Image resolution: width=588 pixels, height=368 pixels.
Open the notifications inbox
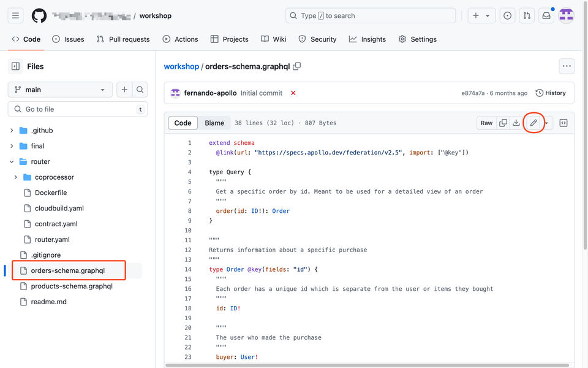point(546,16)
